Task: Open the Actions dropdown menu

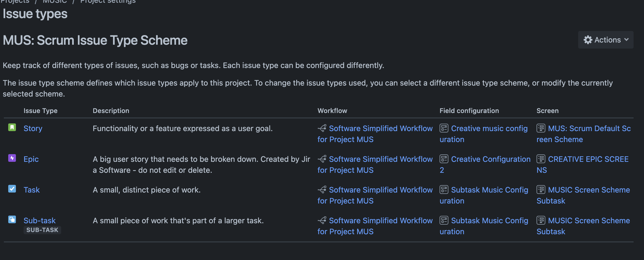Action: [606, 40]
